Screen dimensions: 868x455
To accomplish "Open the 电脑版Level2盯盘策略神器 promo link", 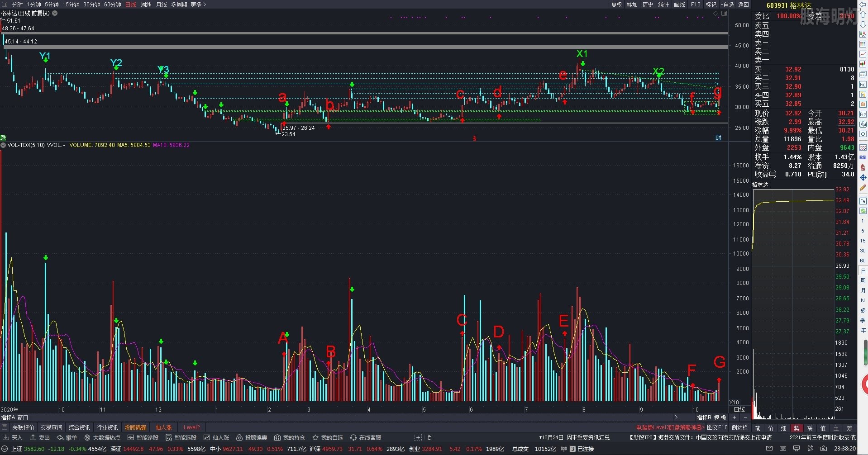I will pyautogui.click(x=670, y=427).
